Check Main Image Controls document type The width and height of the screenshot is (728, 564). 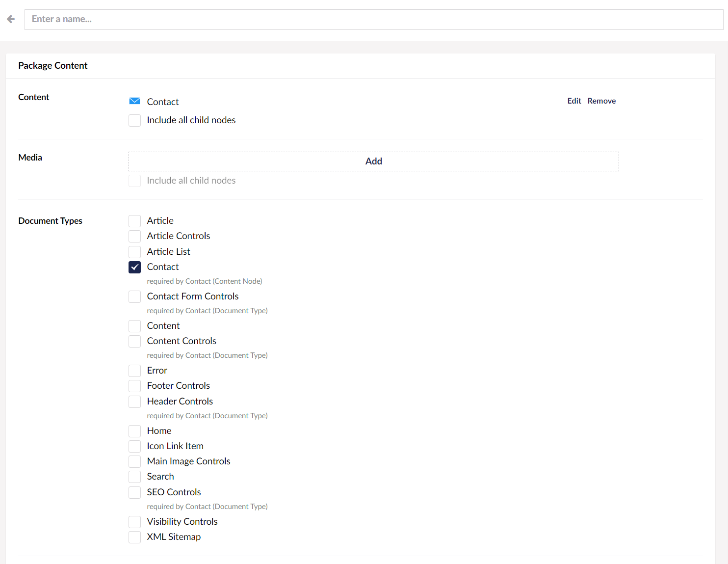134,461
